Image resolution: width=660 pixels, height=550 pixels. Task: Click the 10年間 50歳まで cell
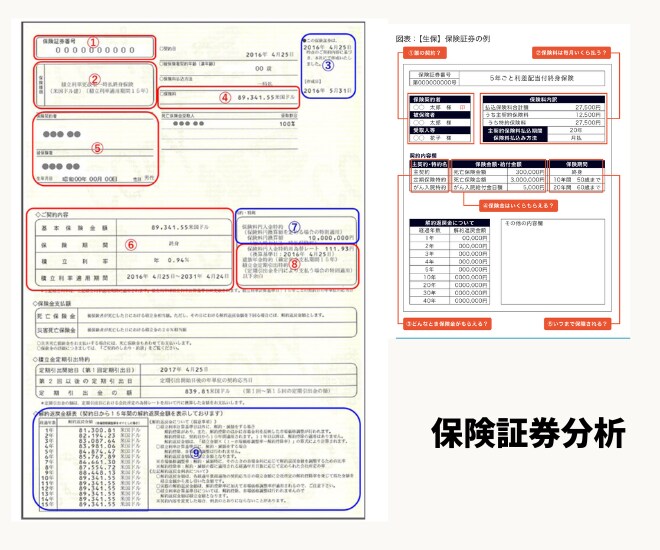point(577,180)
